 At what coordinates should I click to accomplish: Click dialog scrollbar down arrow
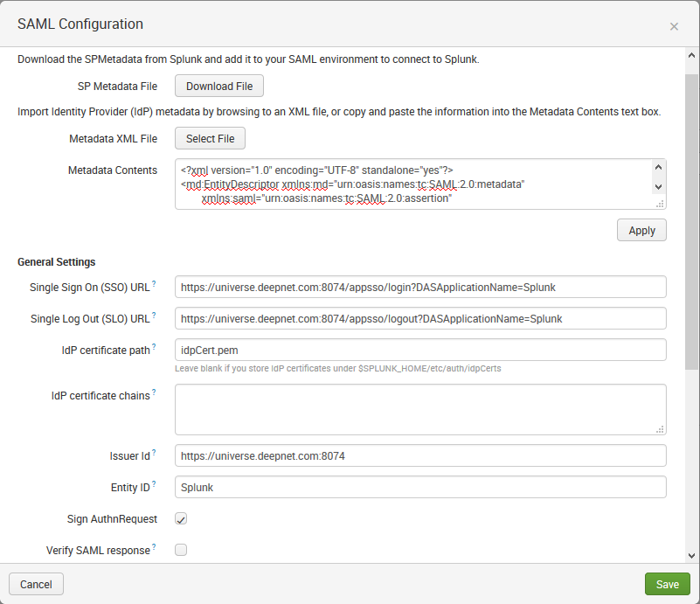pyautogui.click(x=691, y=555)
